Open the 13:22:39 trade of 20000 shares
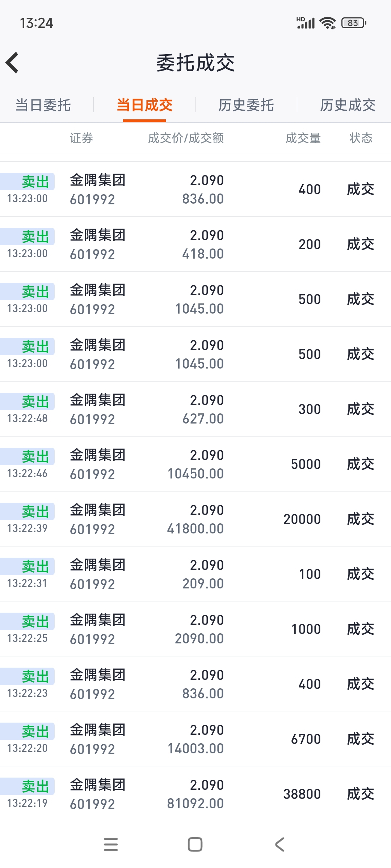The image size is (391, 868). [x=195, y=519]
